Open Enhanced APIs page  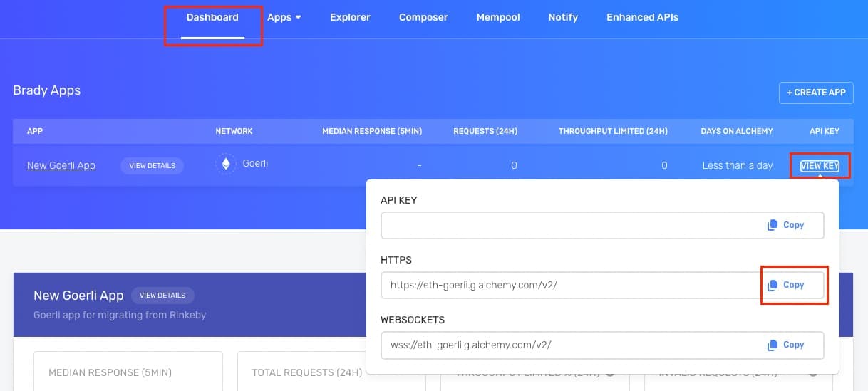point(642,17)
